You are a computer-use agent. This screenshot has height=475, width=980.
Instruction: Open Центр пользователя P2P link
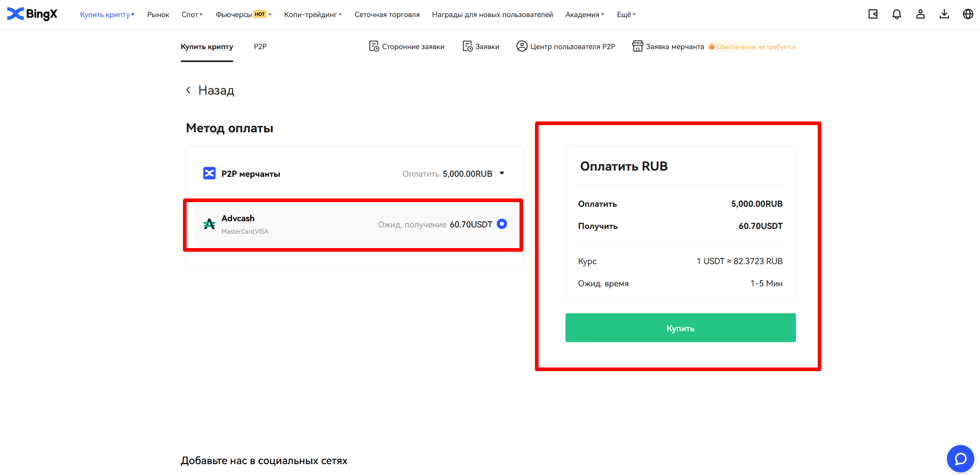click(573, 47)
